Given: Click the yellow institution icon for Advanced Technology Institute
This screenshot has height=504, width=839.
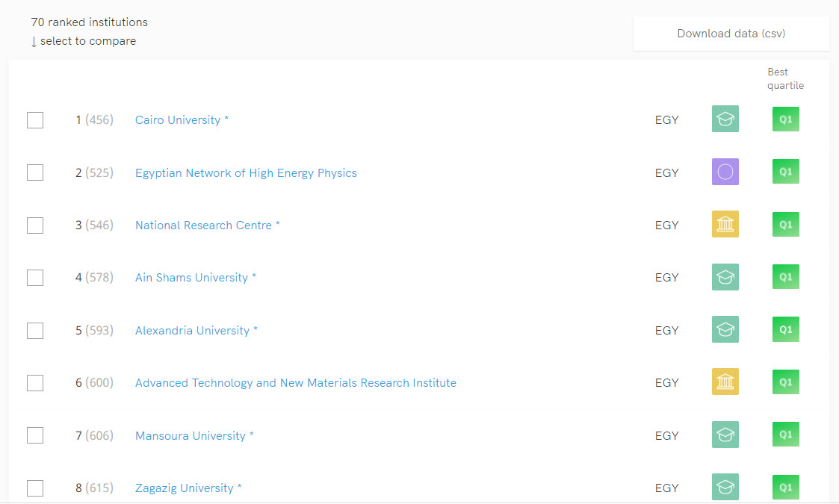Looking at the screenshot, I should [x=725, y=382].
